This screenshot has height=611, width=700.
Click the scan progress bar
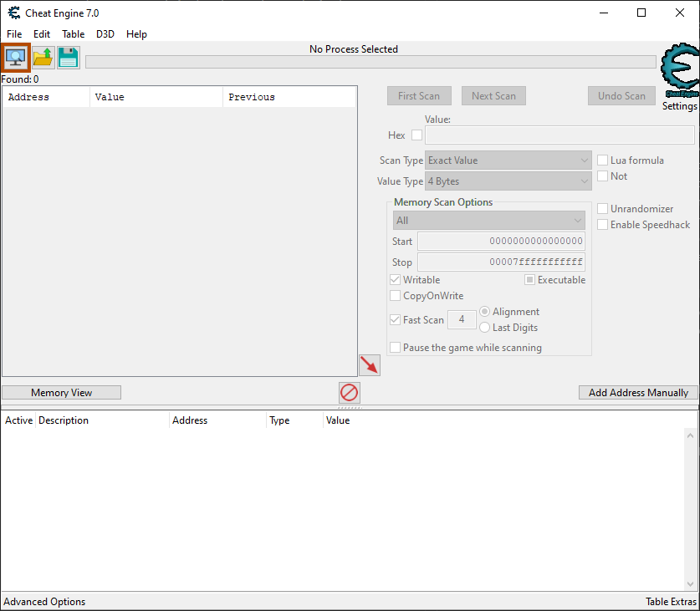[370, 62]
